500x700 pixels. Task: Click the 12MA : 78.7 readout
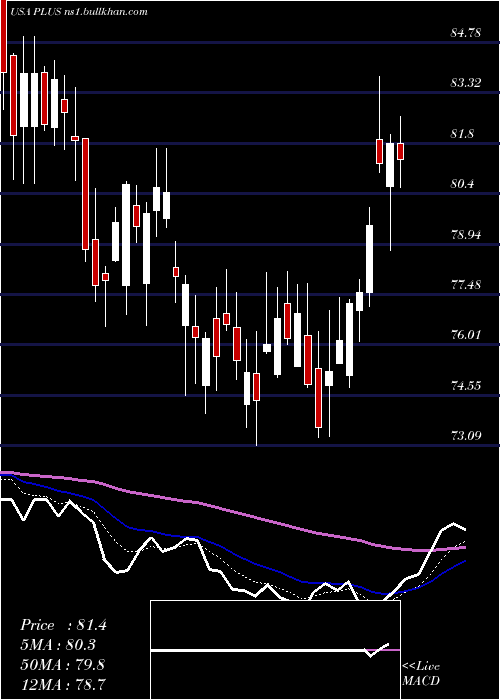(63, 684)
